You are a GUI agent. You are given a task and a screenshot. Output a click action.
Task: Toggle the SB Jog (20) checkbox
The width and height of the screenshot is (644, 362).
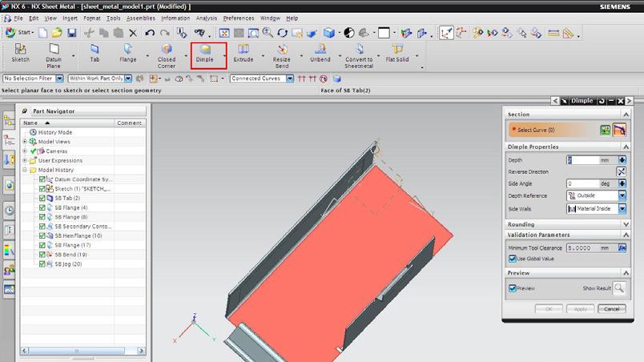tap(42, 264)
